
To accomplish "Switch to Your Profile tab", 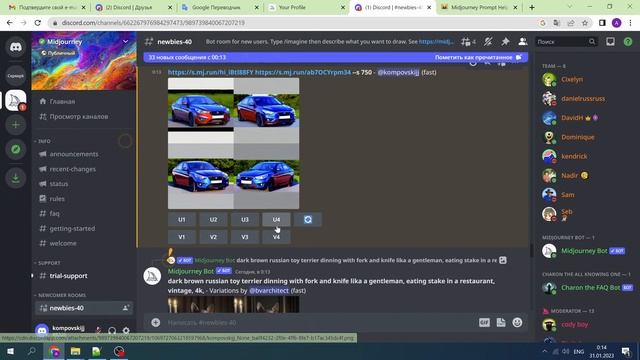I will [x=307, y=7].
